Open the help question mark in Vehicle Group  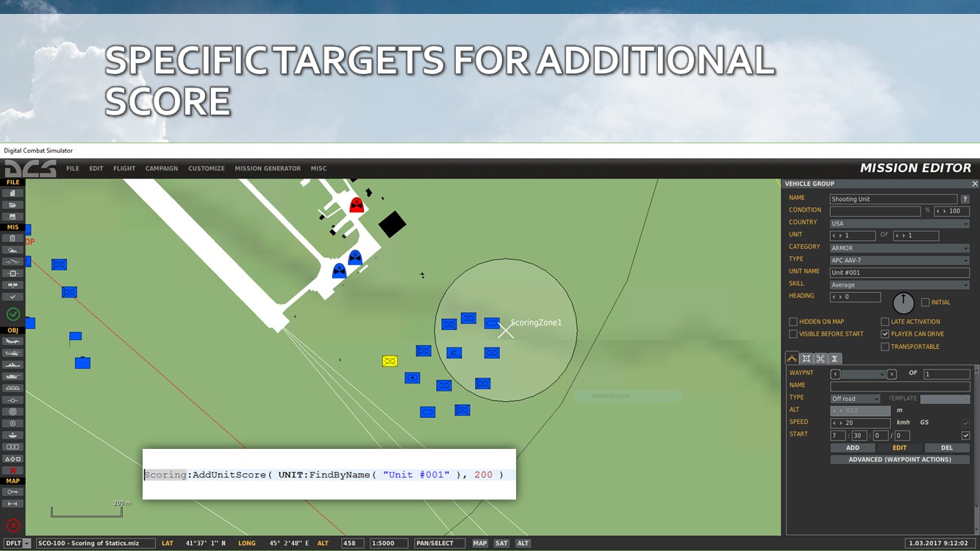tap(965, 199)
